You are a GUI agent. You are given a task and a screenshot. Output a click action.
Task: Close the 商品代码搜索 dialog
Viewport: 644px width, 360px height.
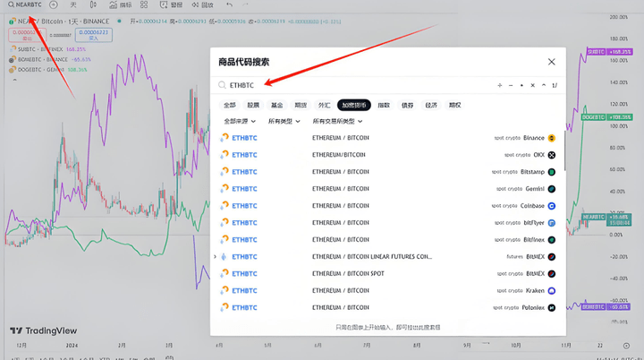point(551,62)
